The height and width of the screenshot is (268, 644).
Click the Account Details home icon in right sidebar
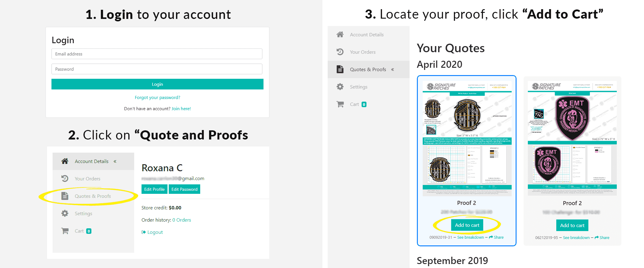pyautogui.click(x=340, y=34)
